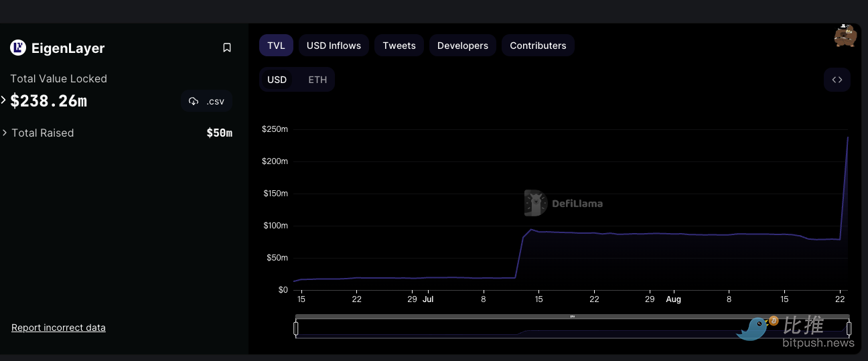Click the EigenLayer logo icon
This screenshot has height=361, width=868.
[x=18, y=48]
